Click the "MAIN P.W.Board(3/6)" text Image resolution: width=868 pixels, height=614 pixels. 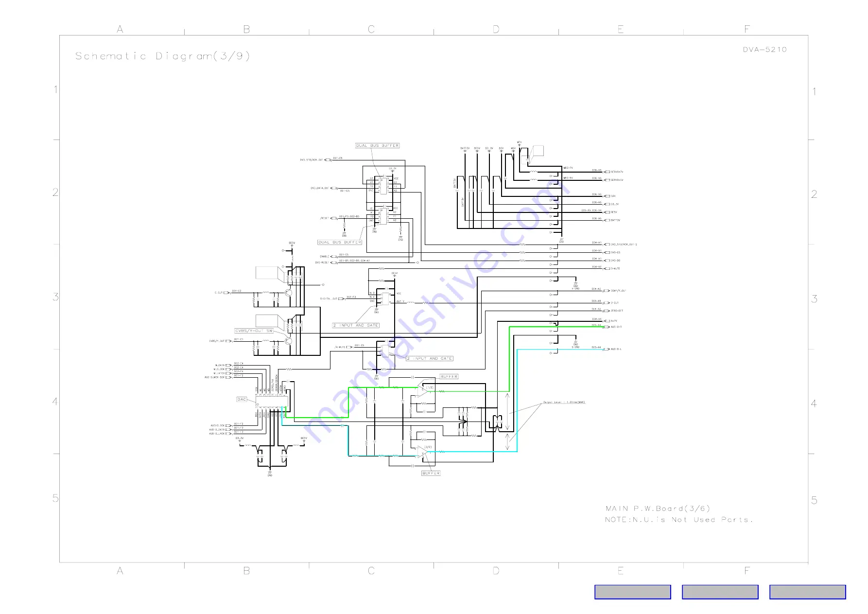coord(658,509)
